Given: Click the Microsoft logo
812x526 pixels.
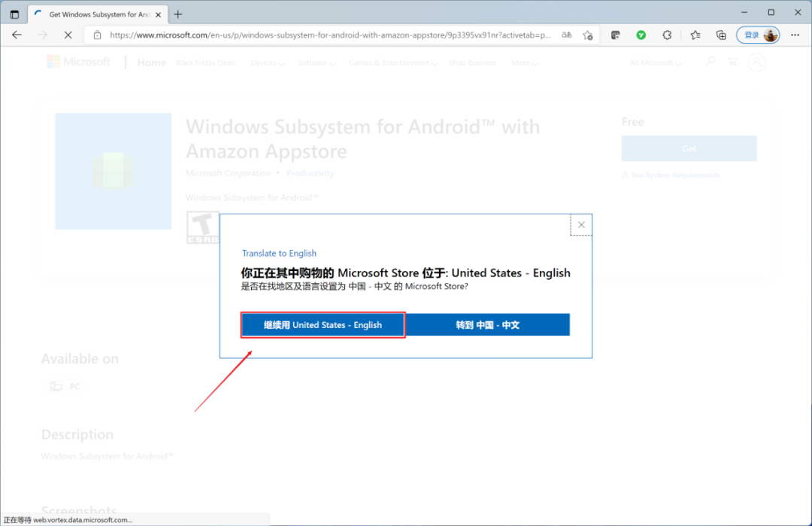Looking at the screenshot, I should 78,62.
